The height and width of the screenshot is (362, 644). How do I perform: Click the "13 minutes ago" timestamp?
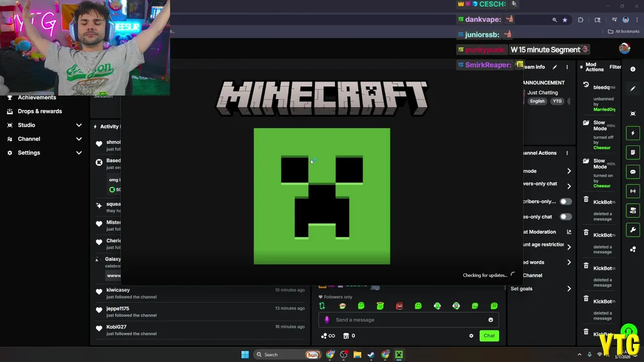[290, 308]
